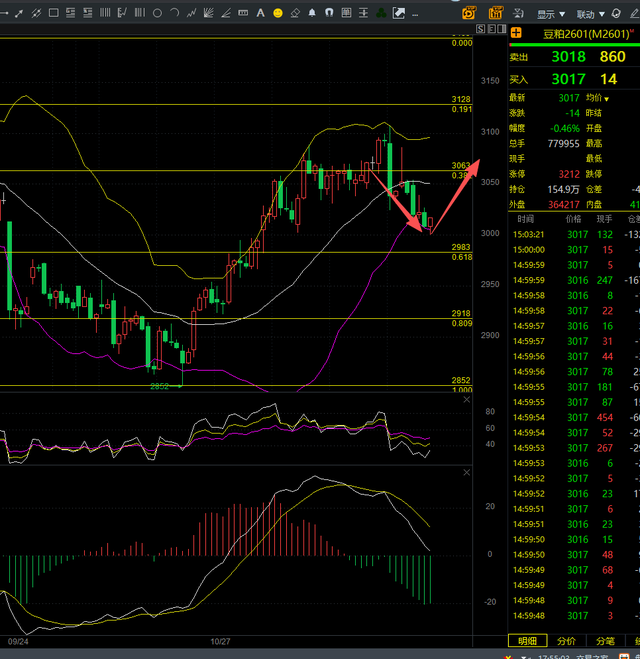
Task: Click the 10/27 date axis label
Action: tap(220, 642)
